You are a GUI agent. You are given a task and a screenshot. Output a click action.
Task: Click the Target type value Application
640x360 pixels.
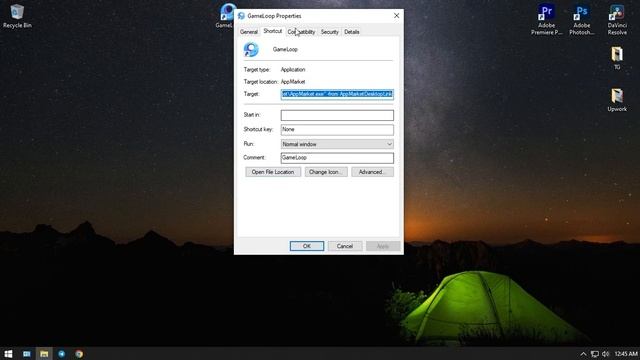pos(293,70)
